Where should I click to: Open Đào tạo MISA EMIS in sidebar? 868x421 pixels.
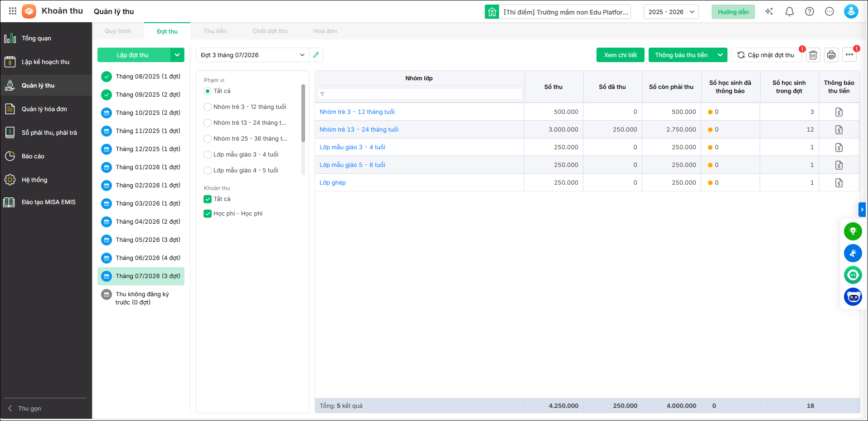[46, 202]
